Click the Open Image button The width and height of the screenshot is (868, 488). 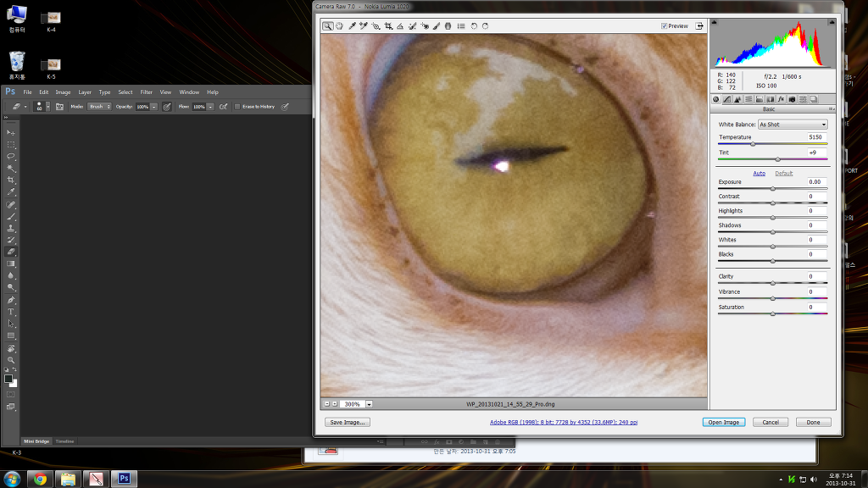pyautogui.click(x=723, y=422)
